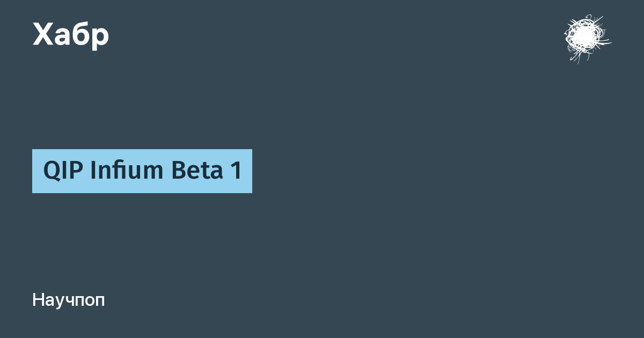Click the letters поп ending Научпоп
This screenshot has height=338, width=644.
(x=91, y=302)
